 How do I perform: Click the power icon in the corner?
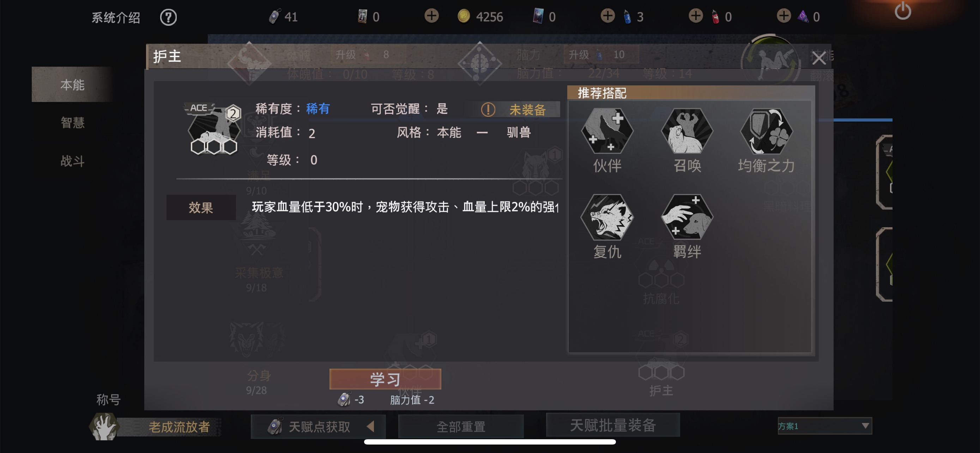(903, 11)
